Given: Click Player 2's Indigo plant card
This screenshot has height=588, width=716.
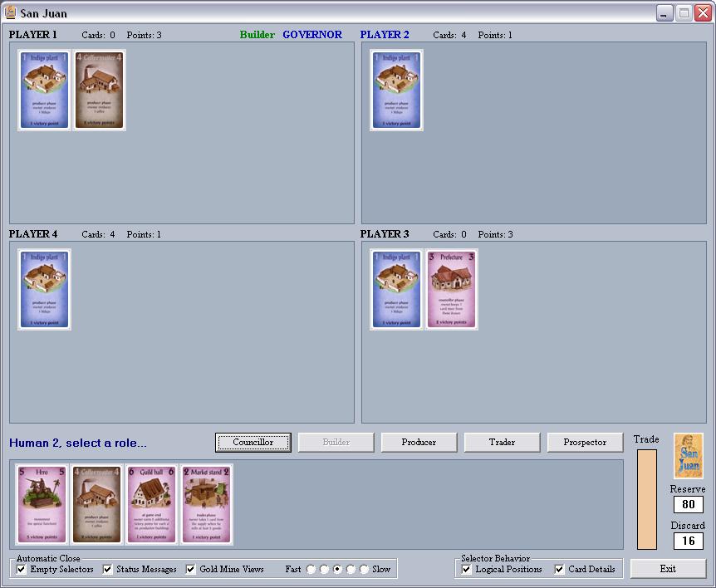Looking at the screenshot, I should click(x=396, y=90).
